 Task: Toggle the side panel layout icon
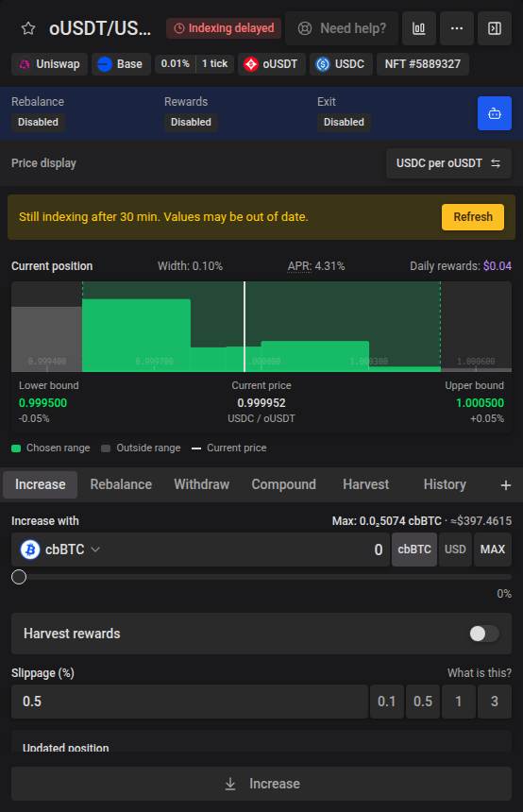[495, 28]
